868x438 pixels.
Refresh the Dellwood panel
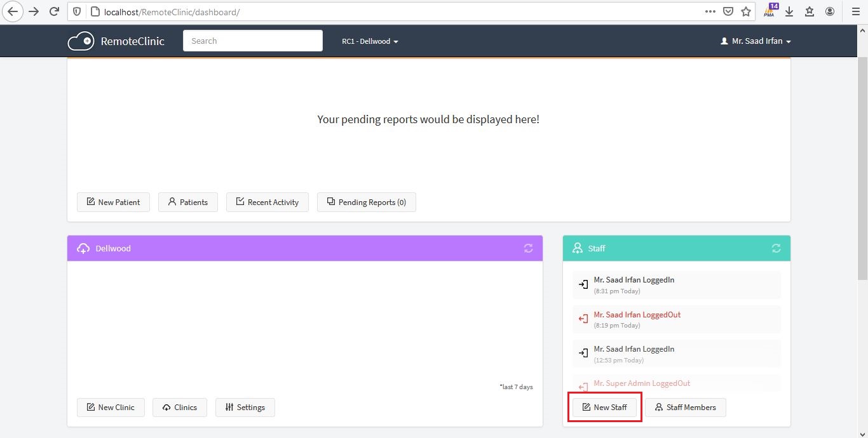528,248
